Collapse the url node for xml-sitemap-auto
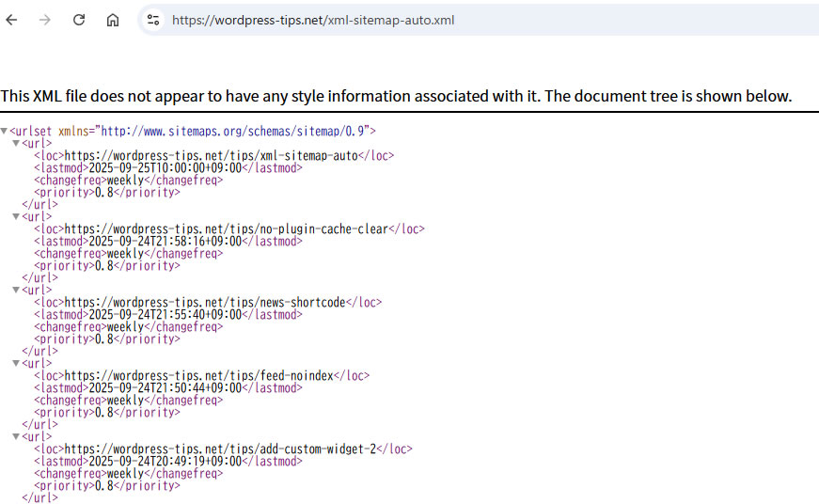Viewport: 819px width, 504px height. pyautogui.click(x=16, y=144)
